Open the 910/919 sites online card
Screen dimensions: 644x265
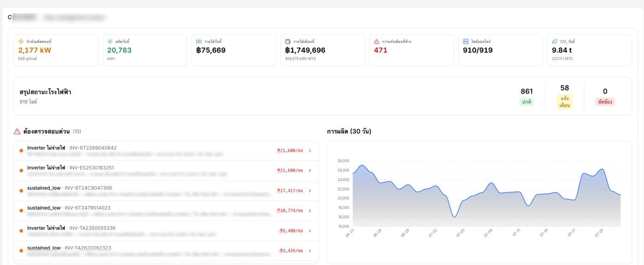(500, 50)
